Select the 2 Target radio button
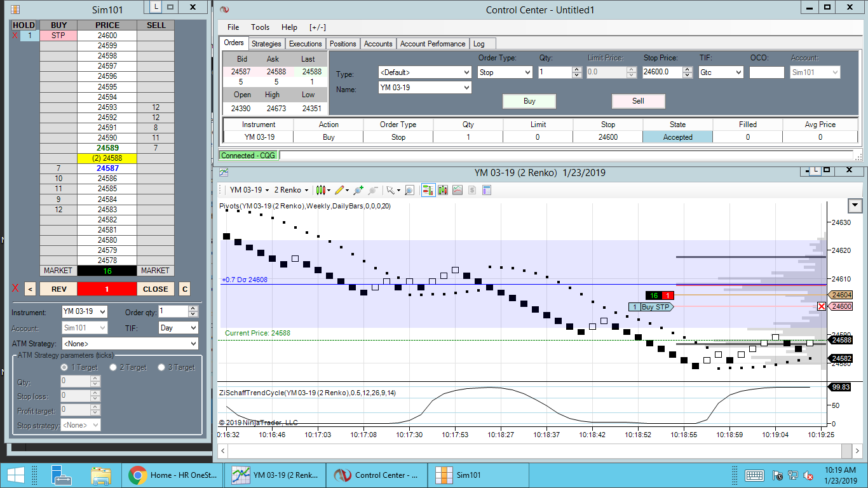Image resolution: width=868 pixels, height=488 pixels. pos(113,367)
